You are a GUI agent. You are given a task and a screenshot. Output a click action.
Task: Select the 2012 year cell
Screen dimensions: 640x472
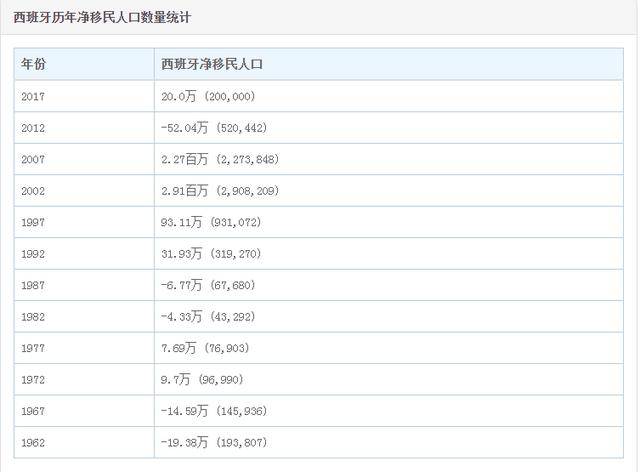tap(84, 128)
